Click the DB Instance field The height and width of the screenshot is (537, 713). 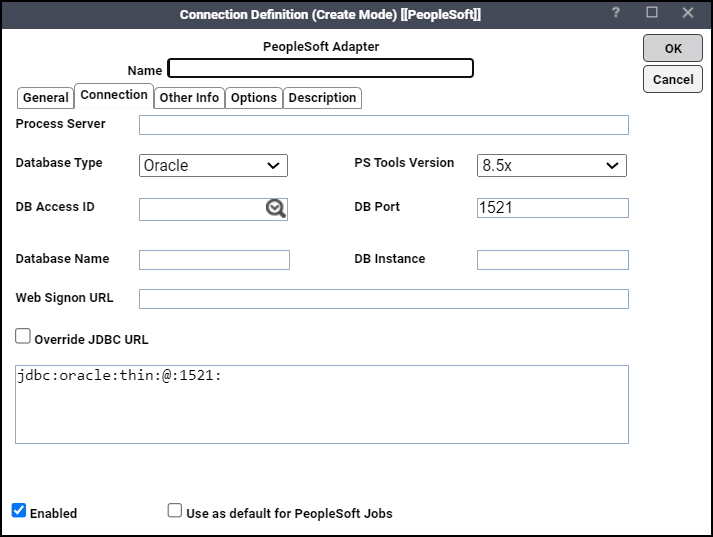click(x=553, y=260)
